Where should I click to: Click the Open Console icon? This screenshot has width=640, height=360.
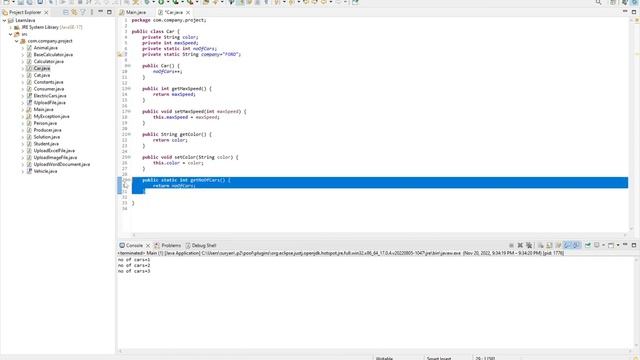click(611, 245)
